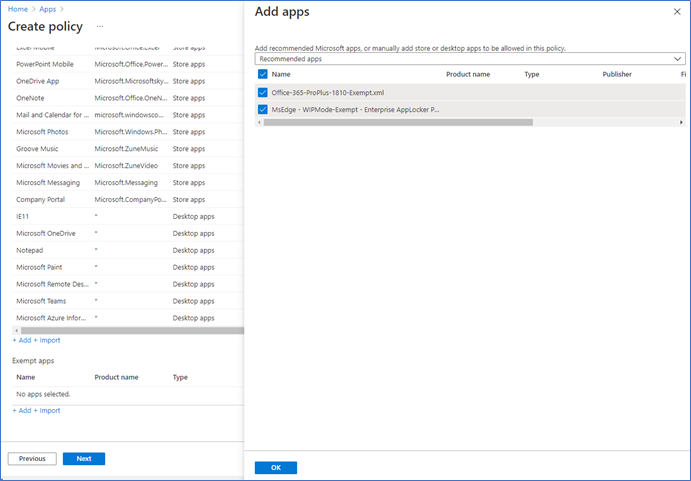This screenshot has width=691, height=481.
Task: Select the IE11 row
Action: tap(128, 216)
